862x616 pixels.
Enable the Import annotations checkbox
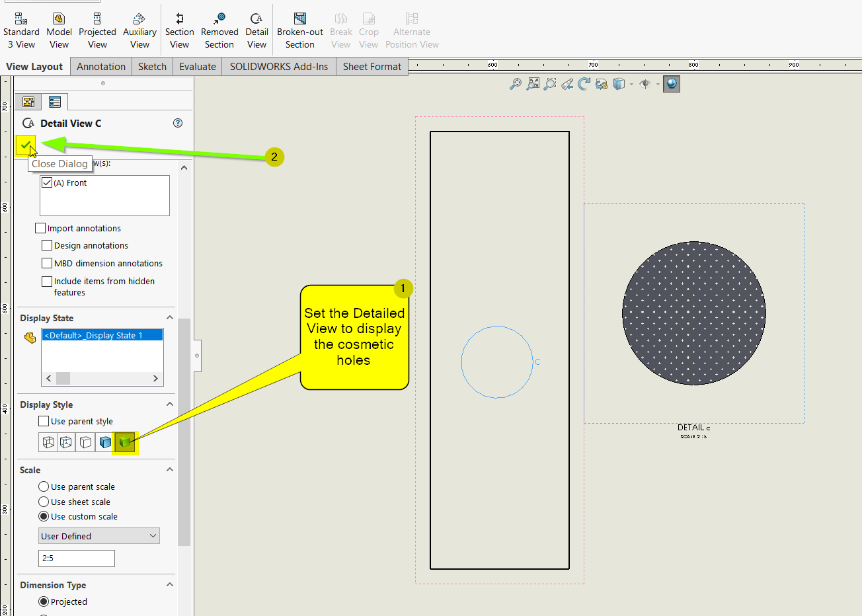tap(41, 228)
